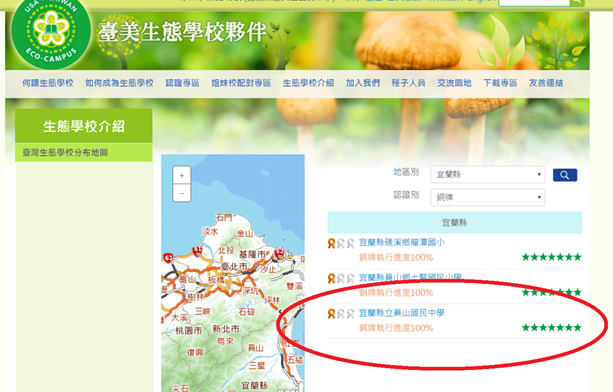
Task: Open the 種子人員 menu item
Action: (x=408, y=83)
